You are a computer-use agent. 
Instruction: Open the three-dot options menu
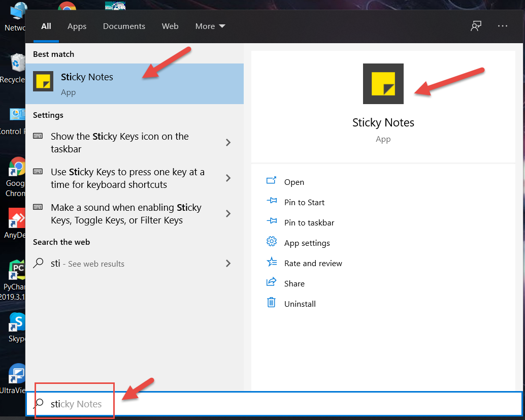[502, 26]
